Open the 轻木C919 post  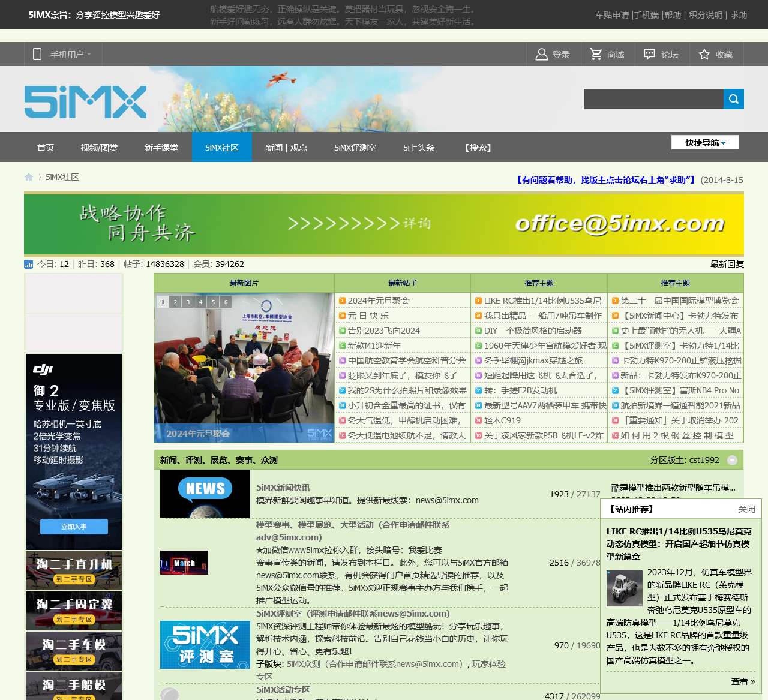502,420
